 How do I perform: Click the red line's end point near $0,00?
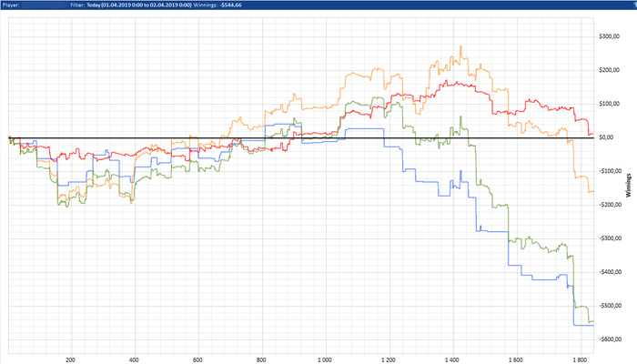(591, 134)
